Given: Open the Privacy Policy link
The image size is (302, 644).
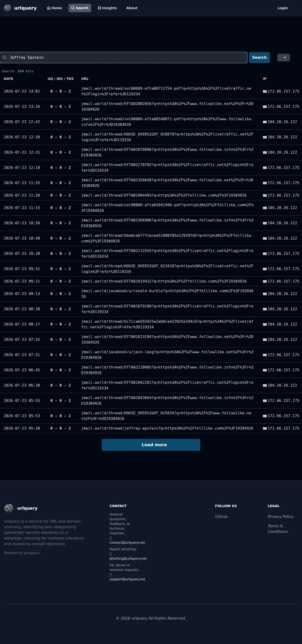Looking at the screenshot, I should (280, 516).
